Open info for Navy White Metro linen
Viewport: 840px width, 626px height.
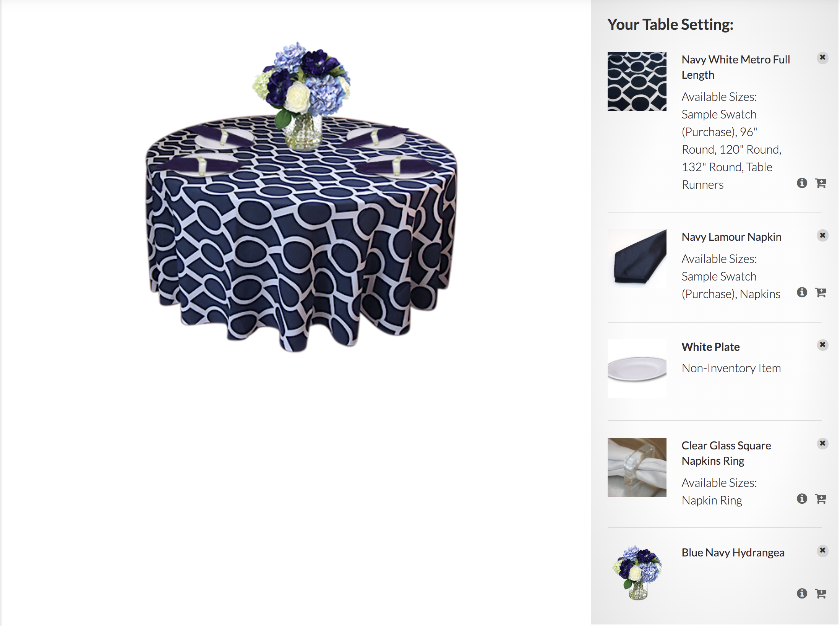pos(802,183)
